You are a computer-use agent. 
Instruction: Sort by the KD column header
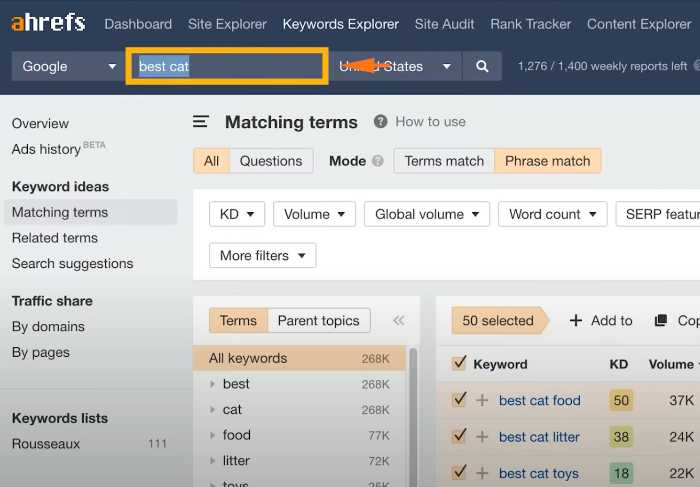(619, 364)
